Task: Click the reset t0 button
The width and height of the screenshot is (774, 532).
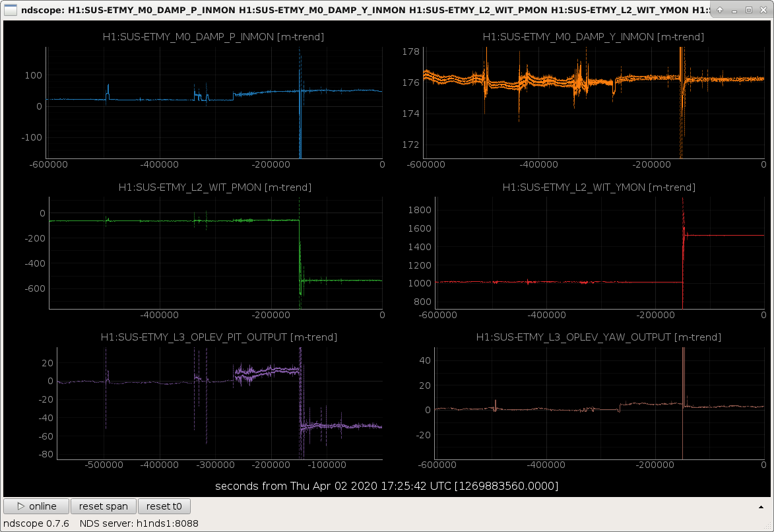Action: point(164,506)
